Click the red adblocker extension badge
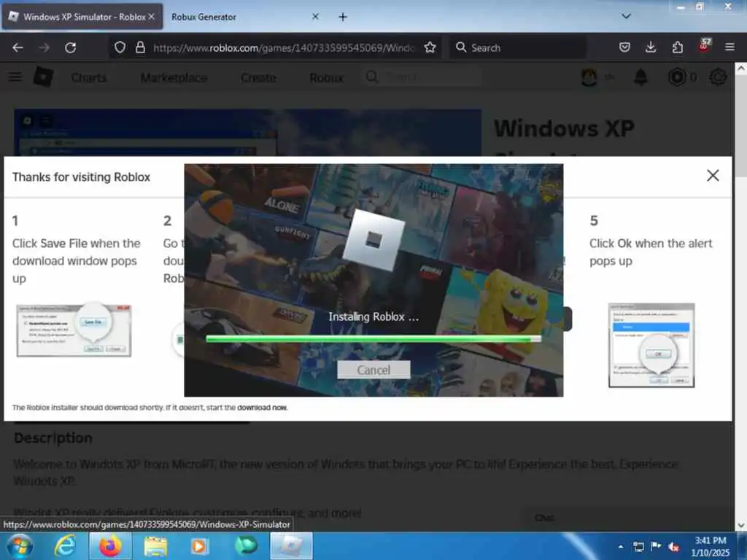Screen dimensions: 747x560 pyautogui.click(x=704, y=46)
